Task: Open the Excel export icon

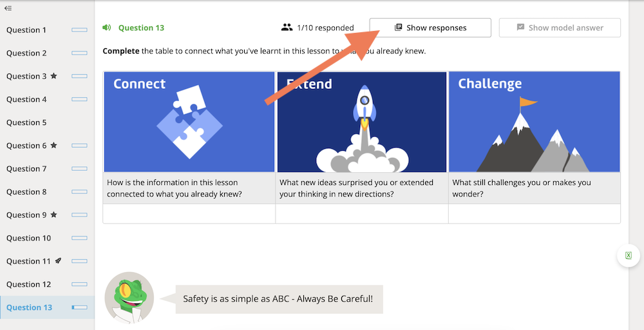Action: coord(629,256)
